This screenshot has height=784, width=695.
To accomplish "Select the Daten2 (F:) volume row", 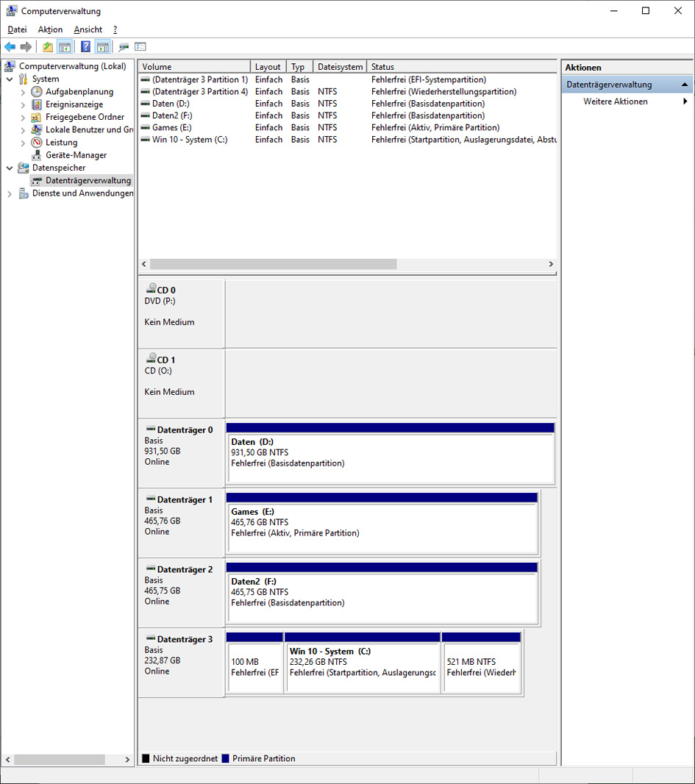I will tap(347, 115).
